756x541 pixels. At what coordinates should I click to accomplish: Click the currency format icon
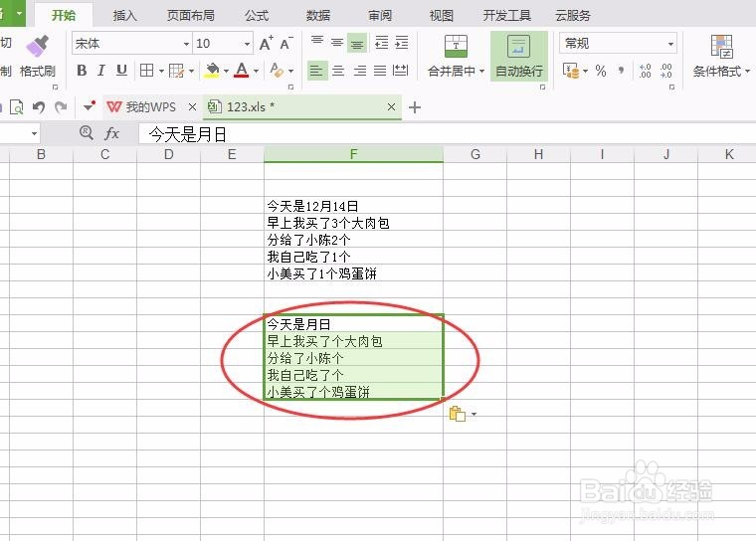pyautogui.click(x=571, y=71)
